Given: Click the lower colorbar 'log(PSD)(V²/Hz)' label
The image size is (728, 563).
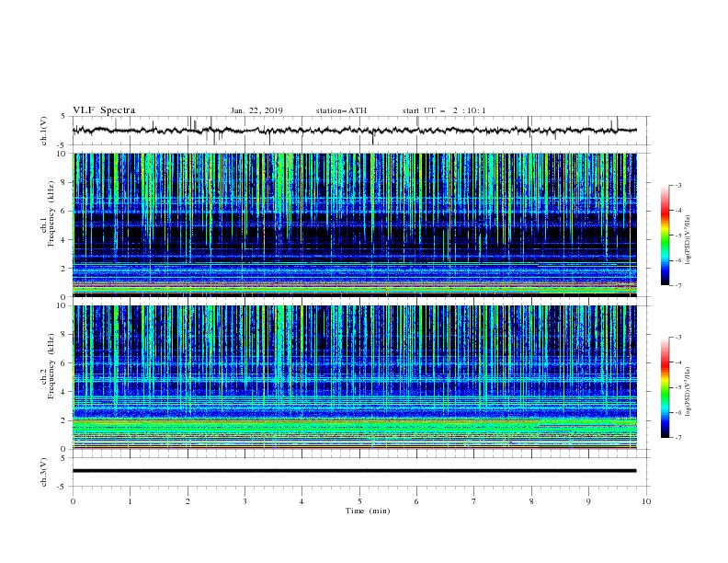Looking at the screenshot, I should [688, 392].
